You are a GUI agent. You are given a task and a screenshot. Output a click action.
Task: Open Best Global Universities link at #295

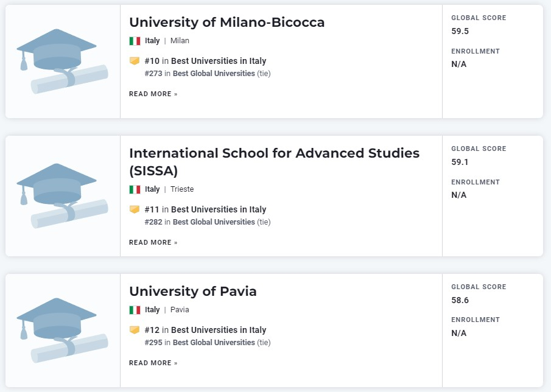pos(214,343)
